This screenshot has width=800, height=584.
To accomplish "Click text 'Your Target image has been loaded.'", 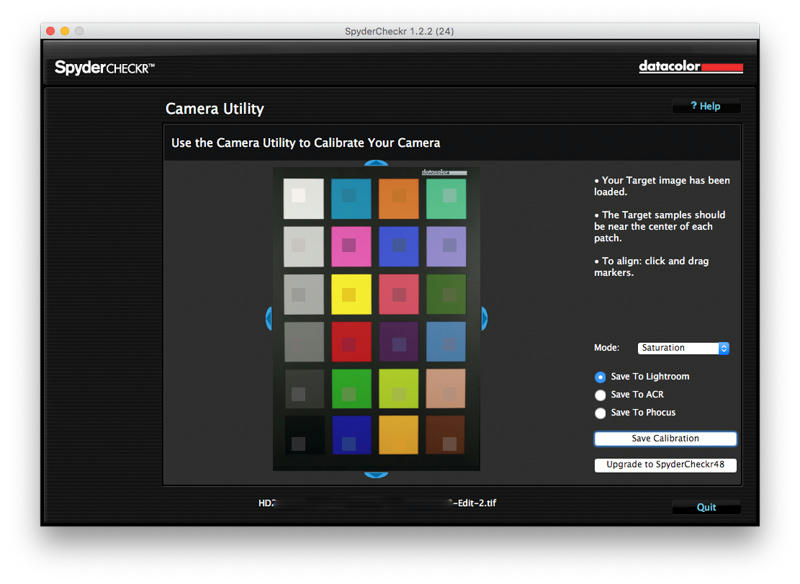I will click(662, 186).
